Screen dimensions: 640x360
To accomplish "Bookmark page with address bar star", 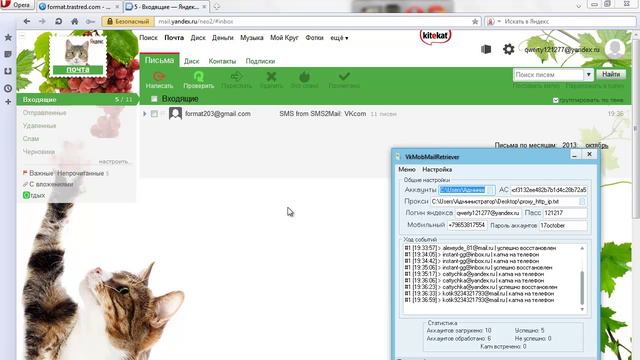I will tap(475, 21).
